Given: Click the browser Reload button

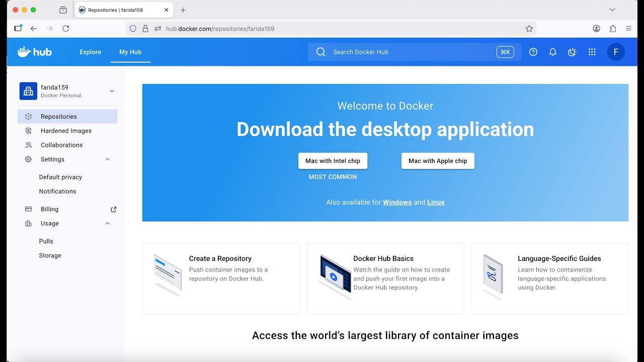Looking at the screenshot, I should click(65, 29).
